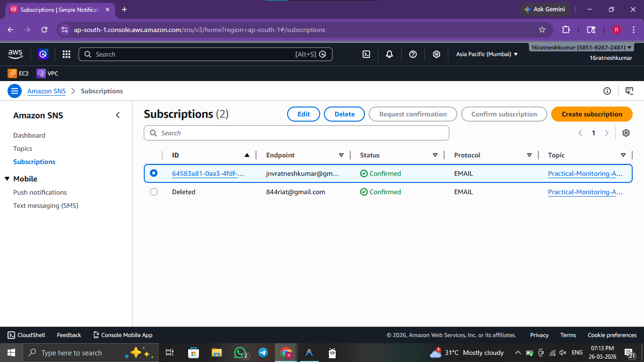Open the 16ratneshkumar account menu

tap(581, 48)
